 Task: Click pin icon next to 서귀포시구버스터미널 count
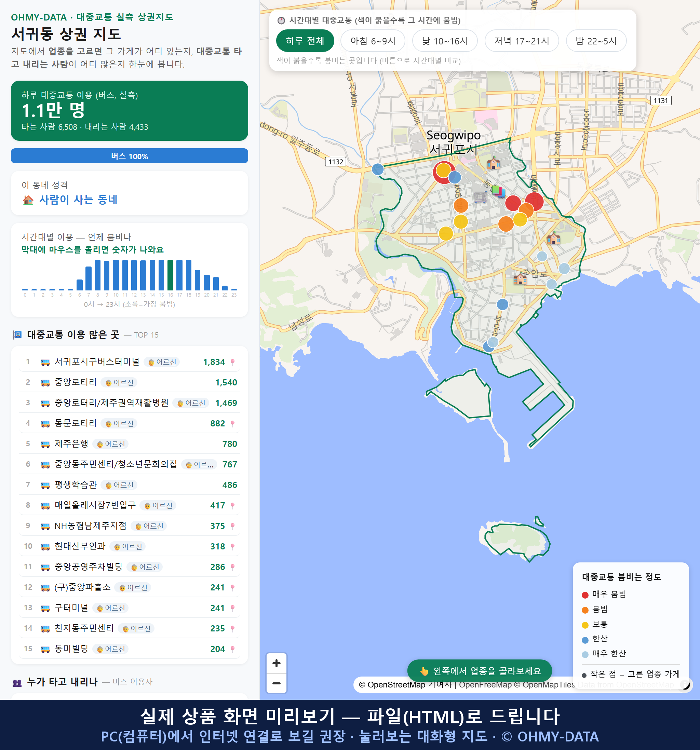coord(232,362)
